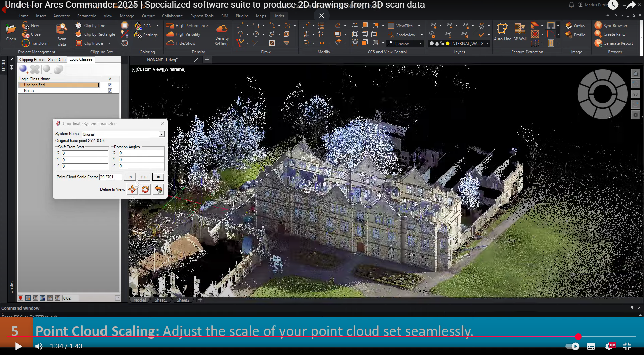Play the video
The width and height of the screenshot is (644, 355).
tap(18, 346)
